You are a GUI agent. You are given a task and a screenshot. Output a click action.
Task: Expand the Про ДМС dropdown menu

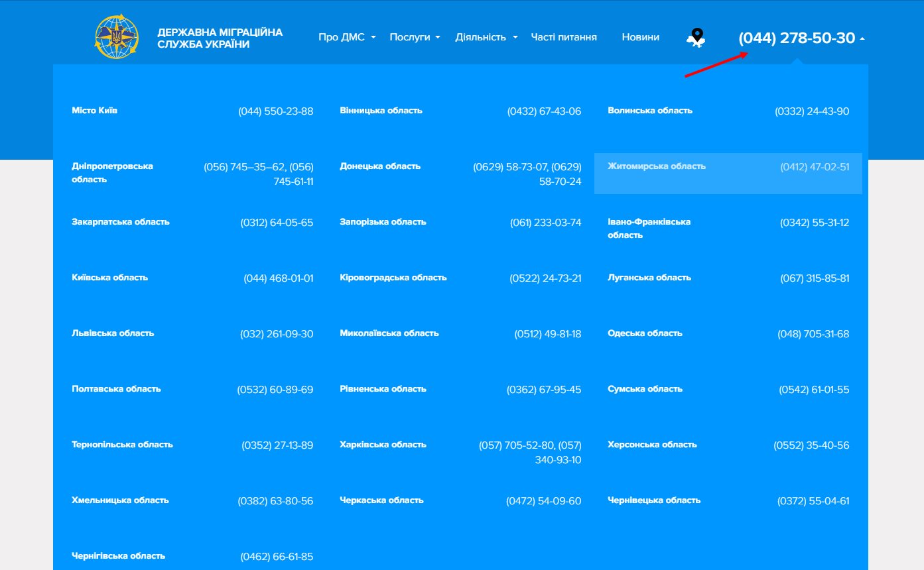click(x=347, y=37)
